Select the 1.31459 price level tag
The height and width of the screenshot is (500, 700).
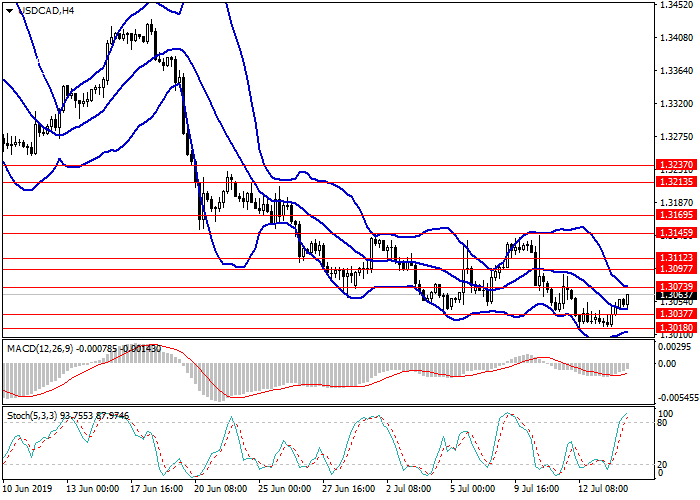pos(675,233)
